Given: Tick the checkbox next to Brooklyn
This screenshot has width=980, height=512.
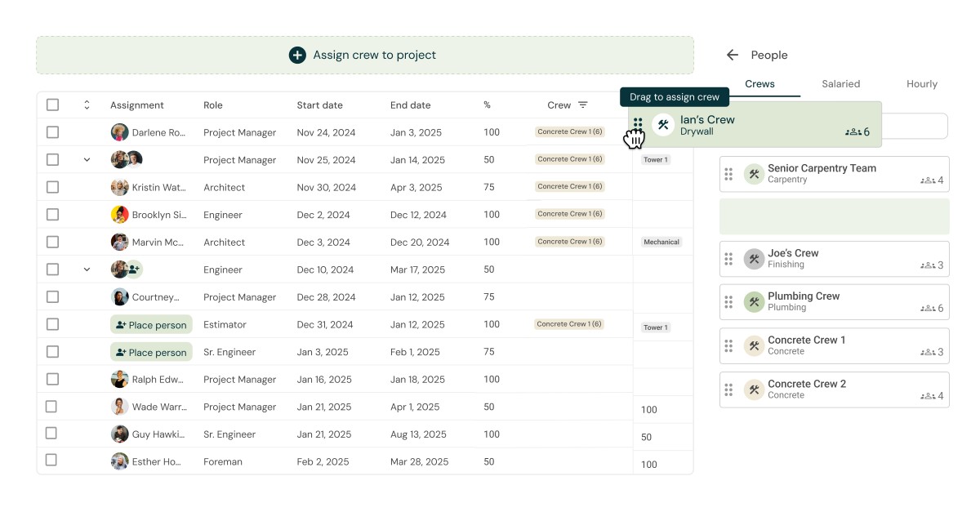Looking at the screenshot, I should (x=52, y=215).
